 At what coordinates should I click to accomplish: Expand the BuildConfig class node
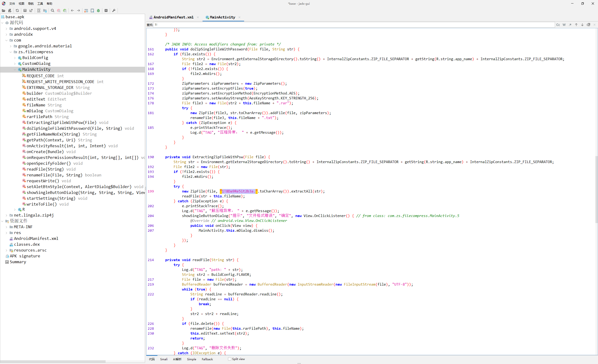[15, 58]
